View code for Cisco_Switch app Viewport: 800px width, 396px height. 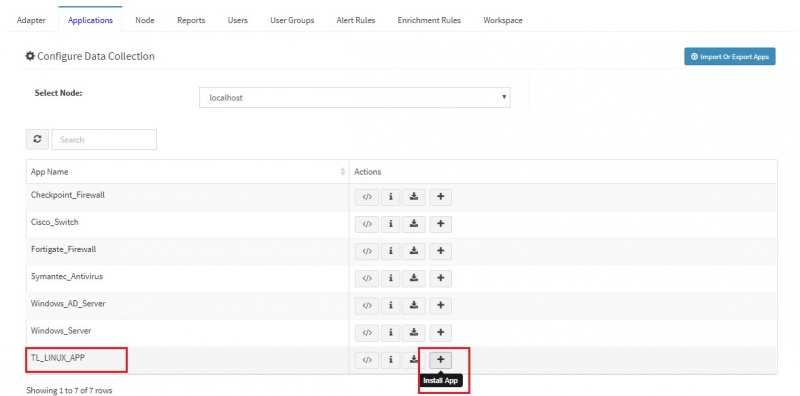pyautogui.click(x=367, y=224)
